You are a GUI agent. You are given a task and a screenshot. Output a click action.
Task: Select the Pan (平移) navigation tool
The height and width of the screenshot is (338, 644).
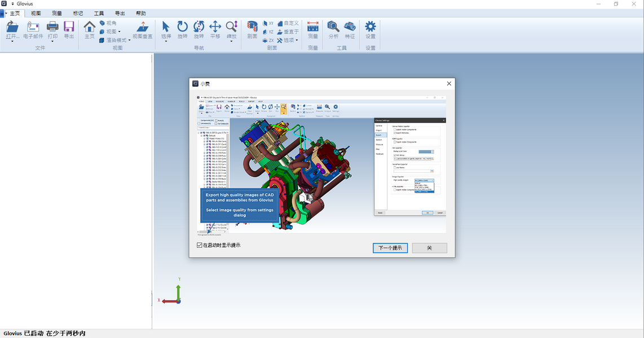tap(215, 26)
